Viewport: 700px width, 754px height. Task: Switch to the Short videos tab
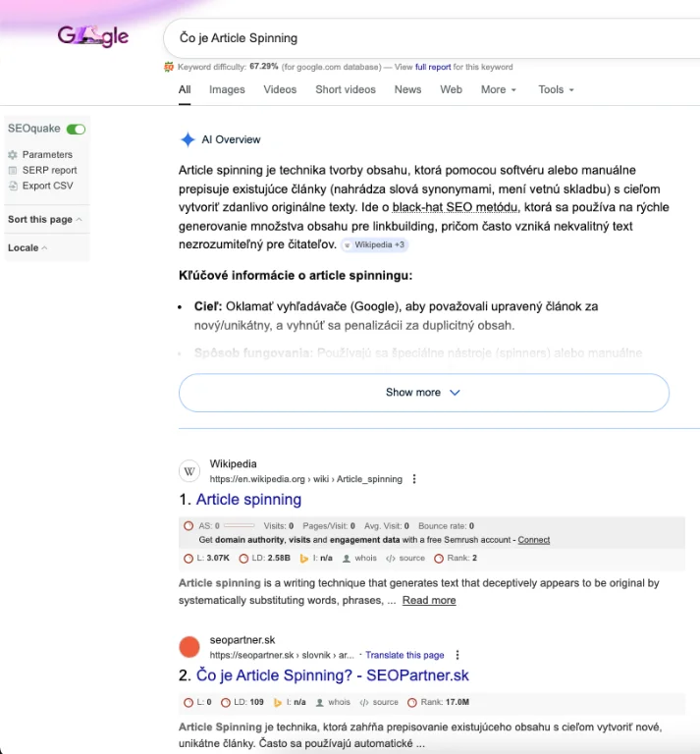click(345, 89)
